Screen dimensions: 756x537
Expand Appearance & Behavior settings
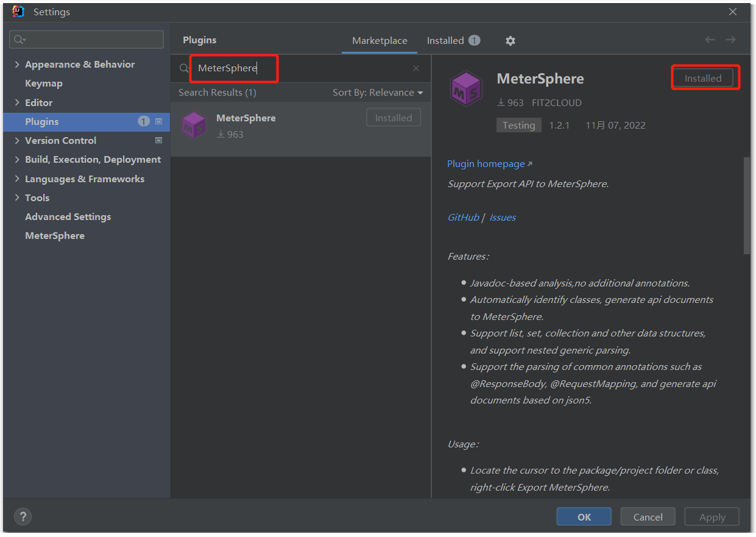pos(17,65)
